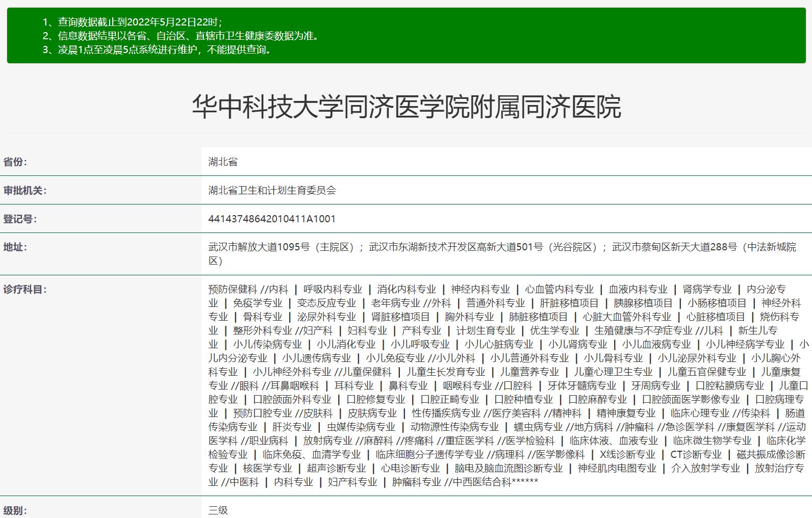Click the value 湖北省卫生和计划生育委员会

tap(272, 191)
